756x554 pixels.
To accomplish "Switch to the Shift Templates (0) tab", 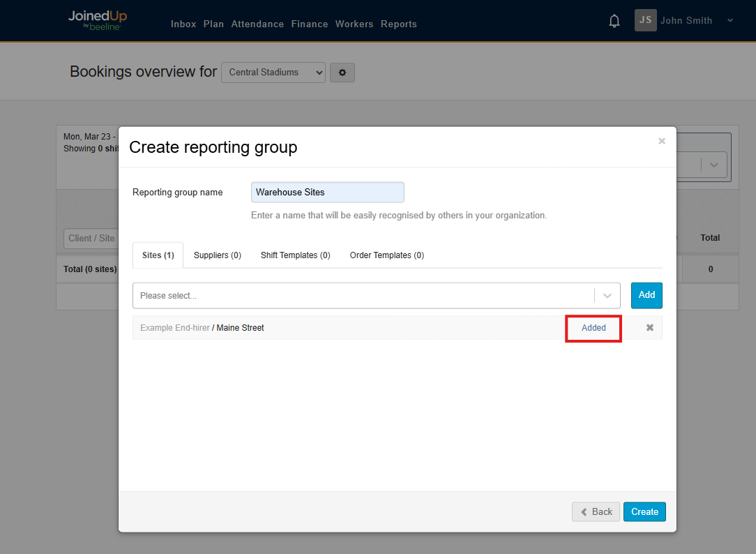I will point(295,255).
